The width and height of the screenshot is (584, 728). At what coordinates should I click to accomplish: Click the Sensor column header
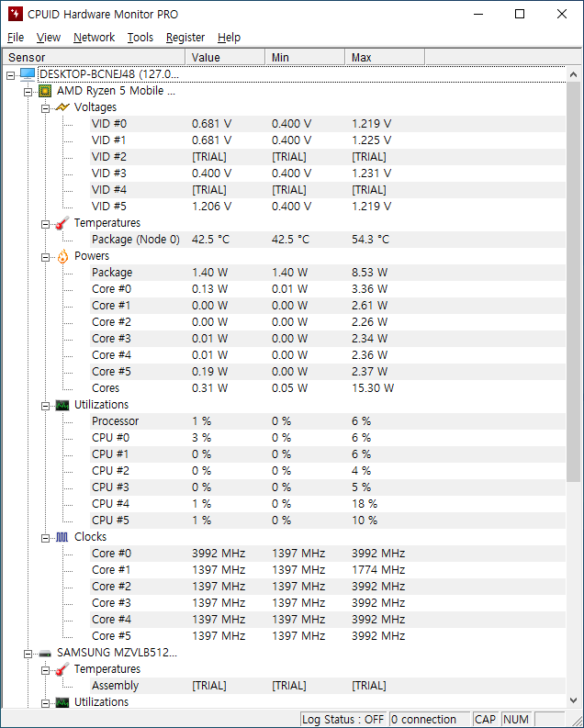[x=94, y=57]
